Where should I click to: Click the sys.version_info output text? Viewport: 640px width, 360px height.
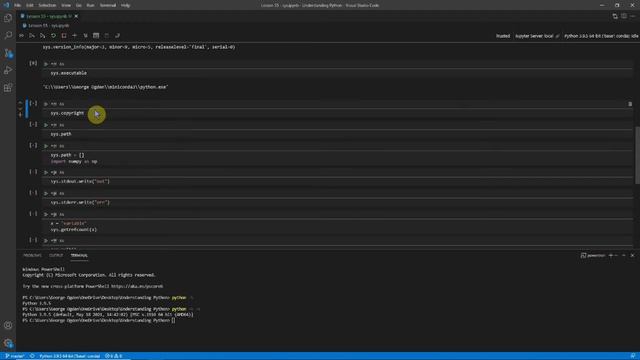139,47
